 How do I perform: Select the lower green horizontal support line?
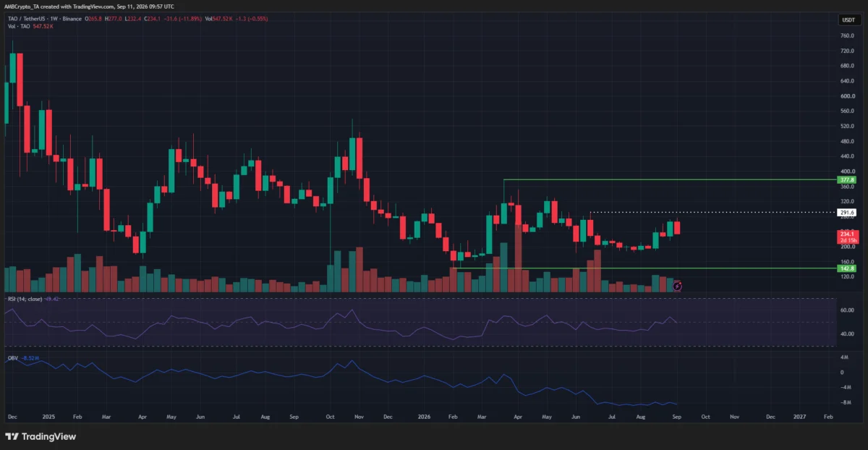pyautogui.click(x=644, y=268)
